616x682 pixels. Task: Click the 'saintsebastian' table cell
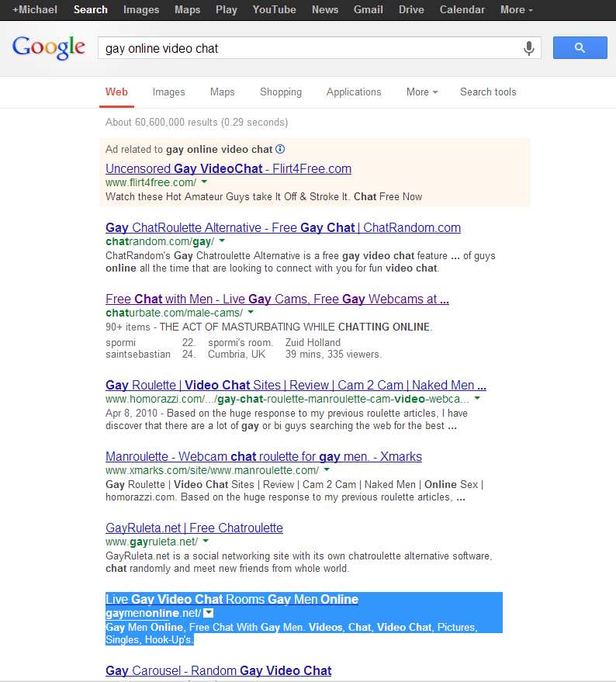138,355
